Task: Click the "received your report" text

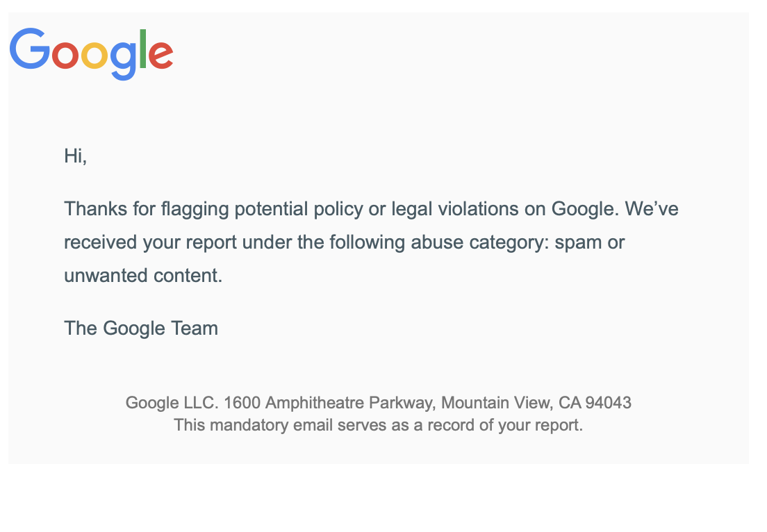Action: tap(150, 242)
